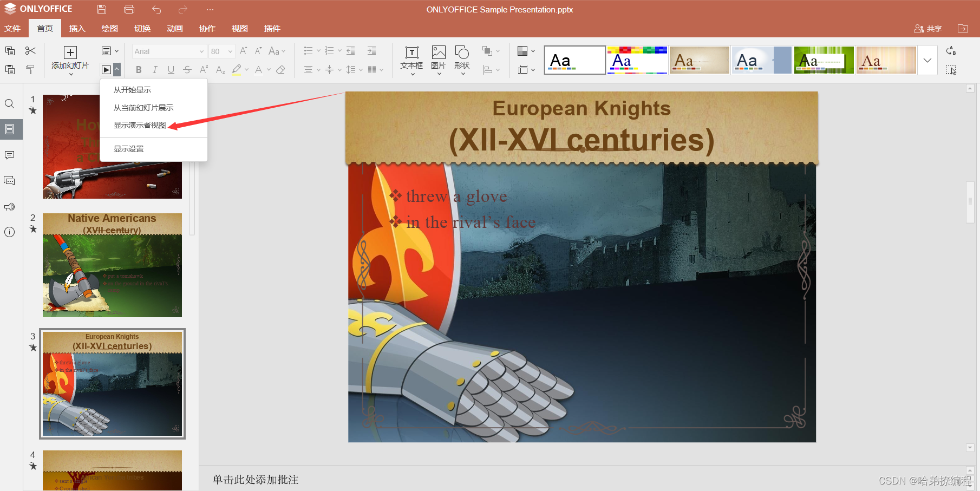Start slideshow with the play icon
The width and height of the screenshot is (980, 491).
pyautogui.click(x=106, y=70)
